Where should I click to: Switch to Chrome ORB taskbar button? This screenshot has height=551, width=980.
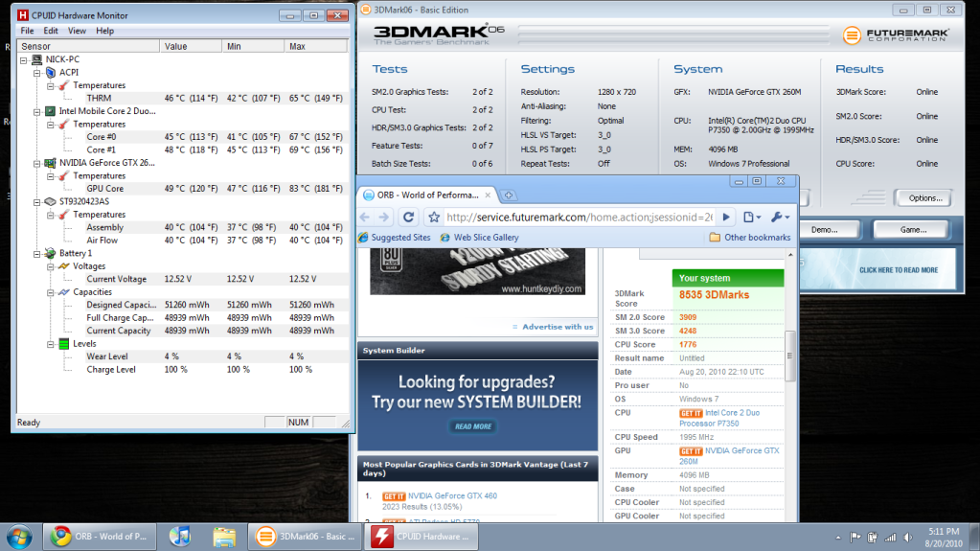coord(100,537)
